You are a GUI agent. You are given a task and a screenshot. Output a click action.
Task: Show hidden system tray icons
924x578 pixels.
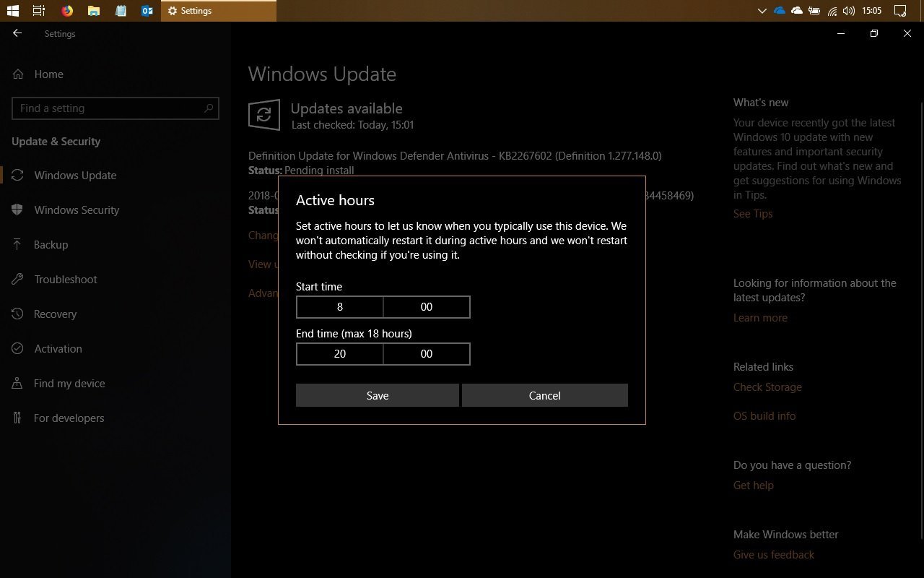[x=762, y=11]
